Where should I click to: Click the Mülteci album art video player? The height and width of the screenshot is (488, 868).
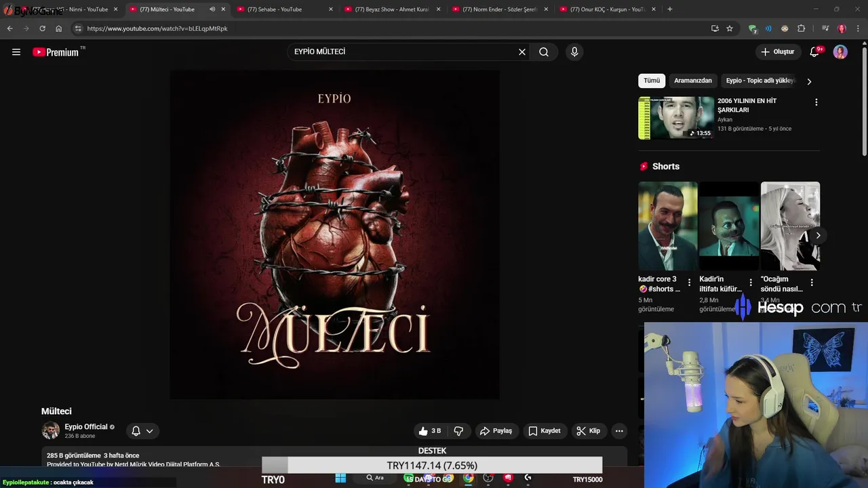pos(334,235)
